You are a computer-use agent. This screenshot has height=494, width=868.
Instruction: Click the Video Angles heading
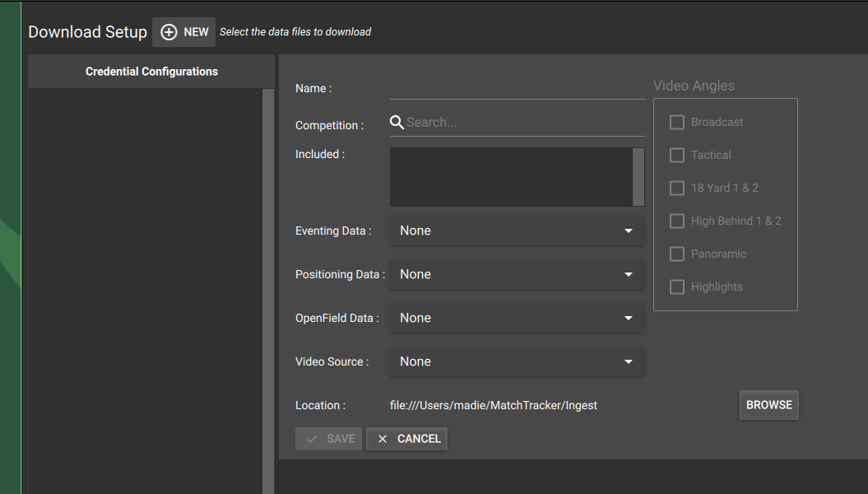click(694, 86)
